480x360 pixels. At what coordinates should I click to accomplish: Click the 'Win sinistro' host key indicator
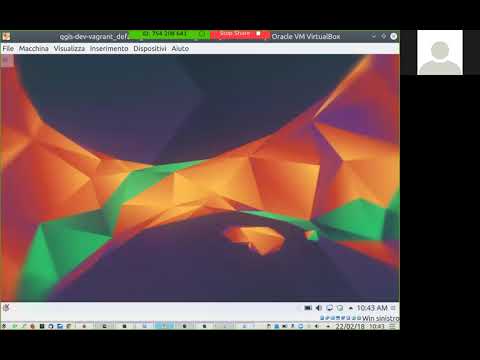click(x=380, y=318)
